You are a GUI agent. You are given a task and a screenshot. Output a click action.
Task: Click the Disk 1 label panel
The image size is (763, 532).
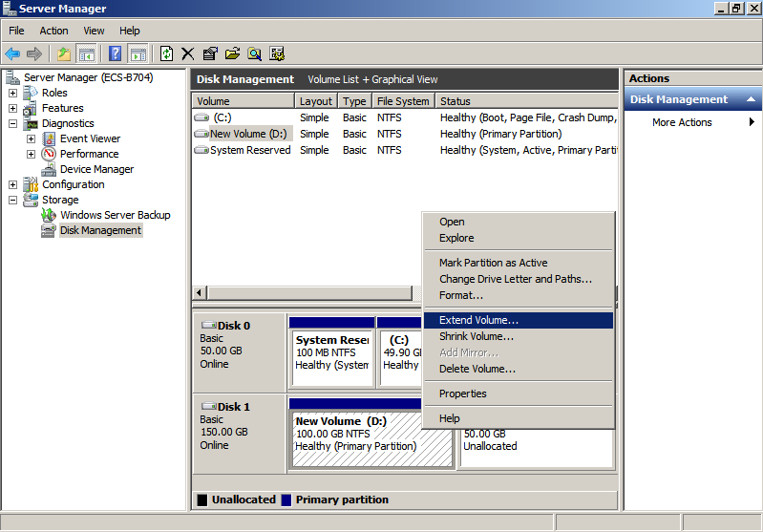239,434
